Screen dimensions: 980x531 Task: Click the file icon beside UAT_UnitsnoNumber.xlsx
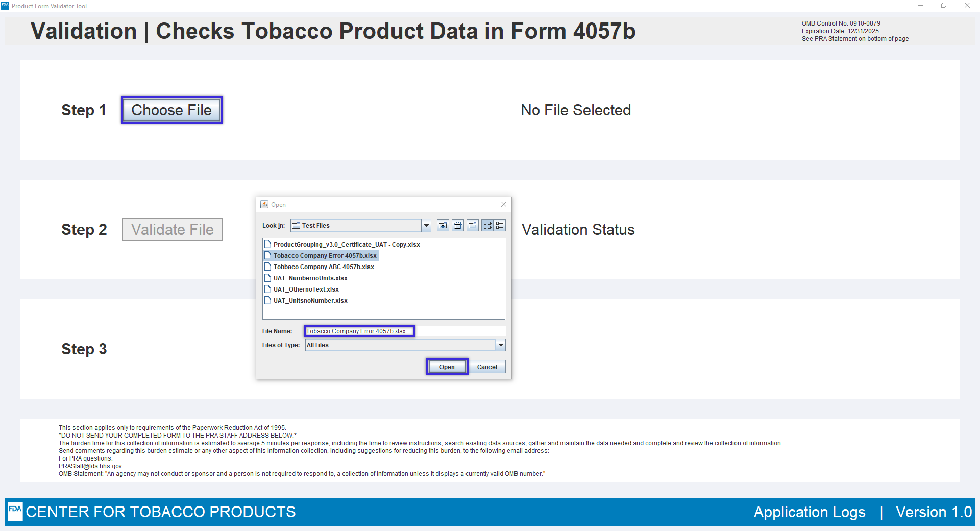coord(267,301)
